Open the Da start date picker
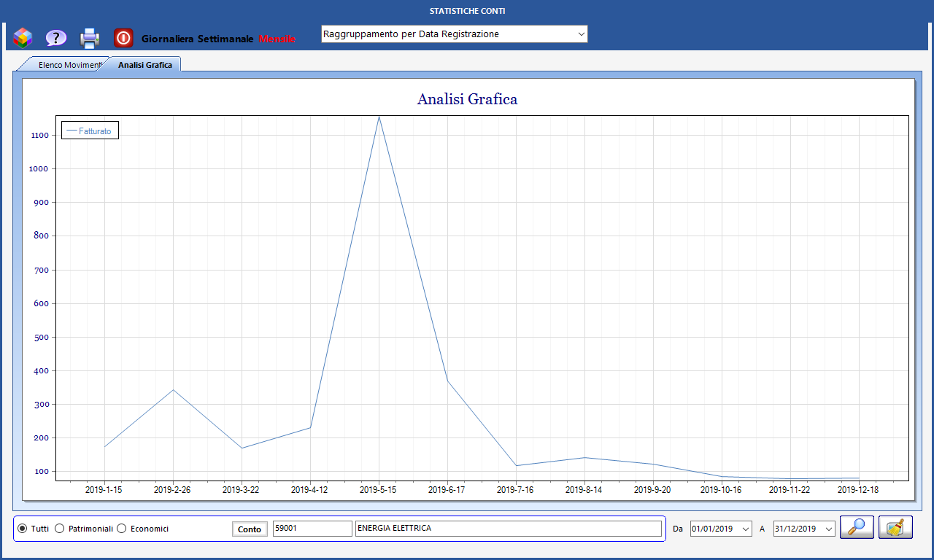Image resolution: width=934 pixels, height=560 pixels. (744, 529)
